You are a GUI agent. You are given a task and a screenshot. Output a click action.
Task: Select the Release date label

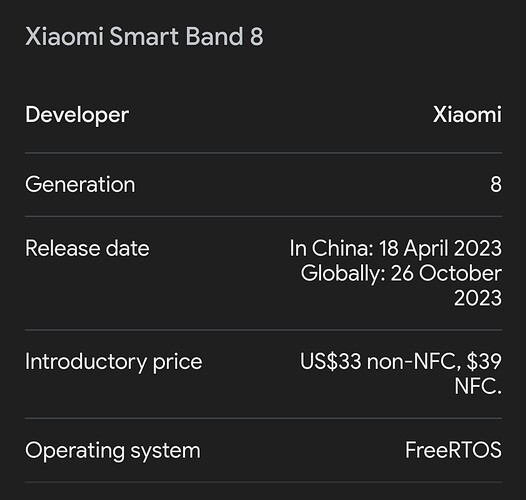[87, 249]
